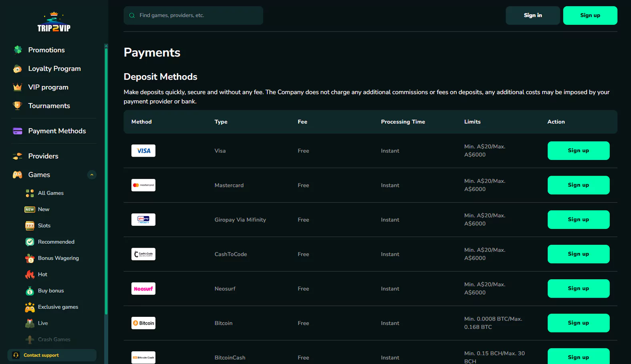The image size is (631, 364).
Task: Go to the Providers section
Action: 43,156
